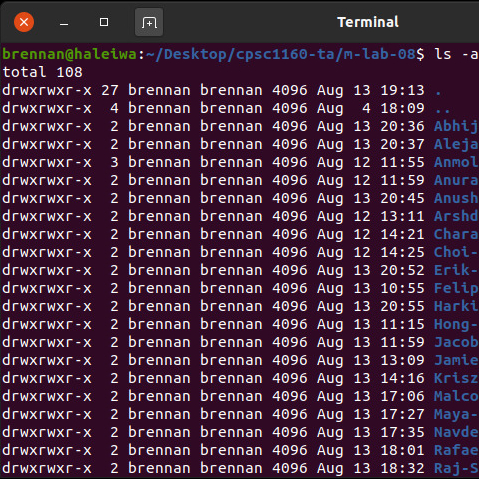Click the Raj-S directory name
This screenshot has height=479, width=479.
click(456, 469)
